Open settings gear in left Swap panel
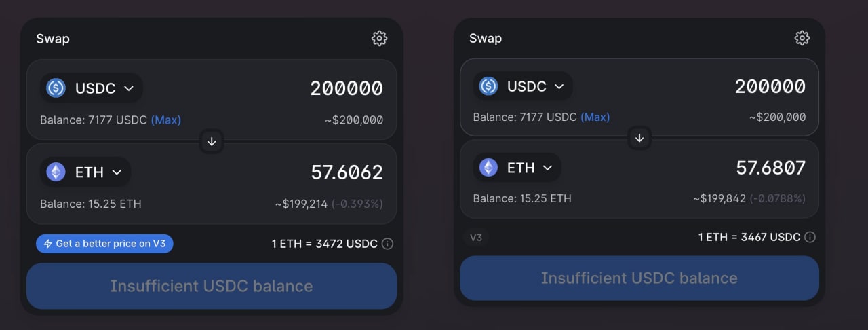 [379, 39]
